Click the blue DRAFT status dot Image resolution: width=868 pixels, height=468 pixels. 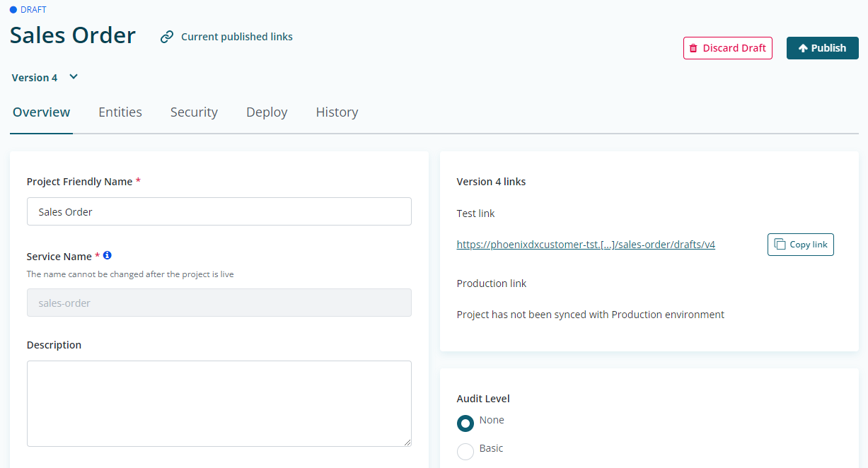(x=13, y=10)
